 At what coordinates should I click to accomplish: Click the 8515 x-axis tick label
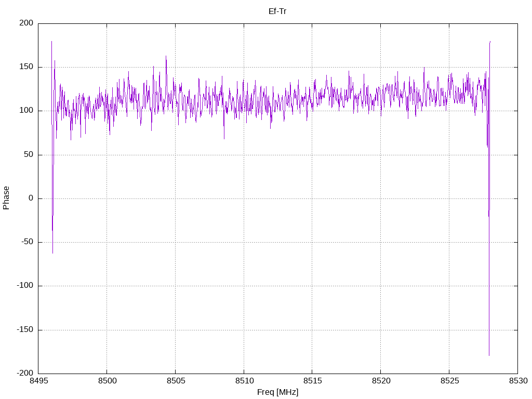(313, 381)
